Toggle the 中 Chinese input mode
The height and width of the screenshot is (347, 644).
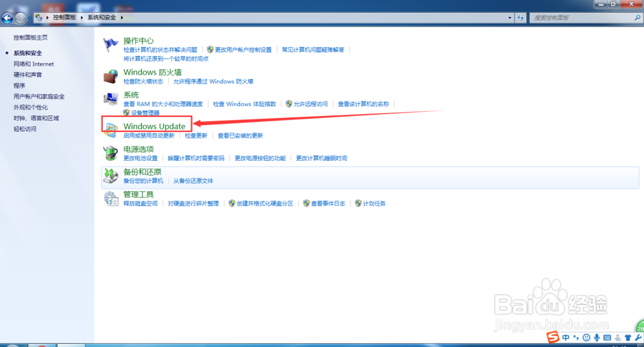[x=566, y=337]
